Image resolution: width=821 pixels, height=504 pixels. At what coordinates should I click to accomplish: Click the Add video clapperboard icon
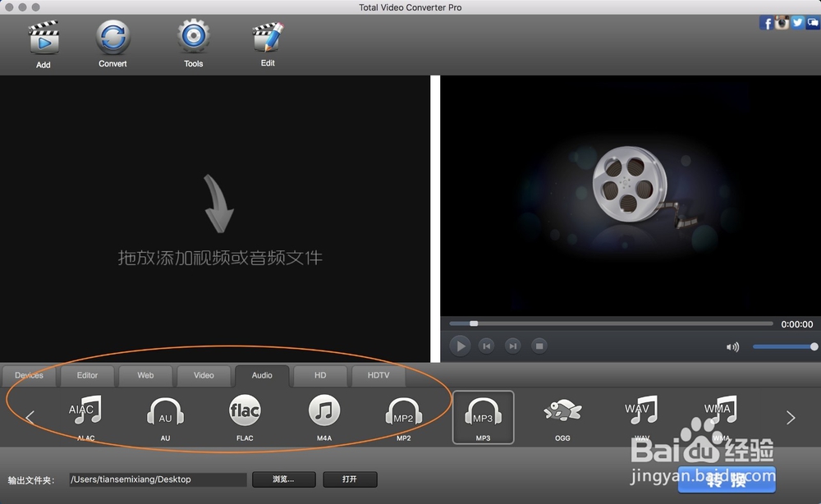click(x=44, y=38)
